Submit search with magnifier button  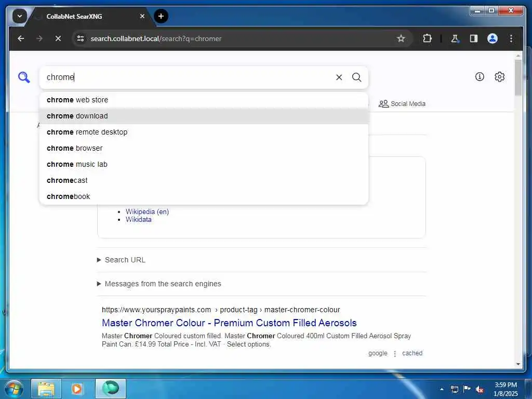coord(356,77)
